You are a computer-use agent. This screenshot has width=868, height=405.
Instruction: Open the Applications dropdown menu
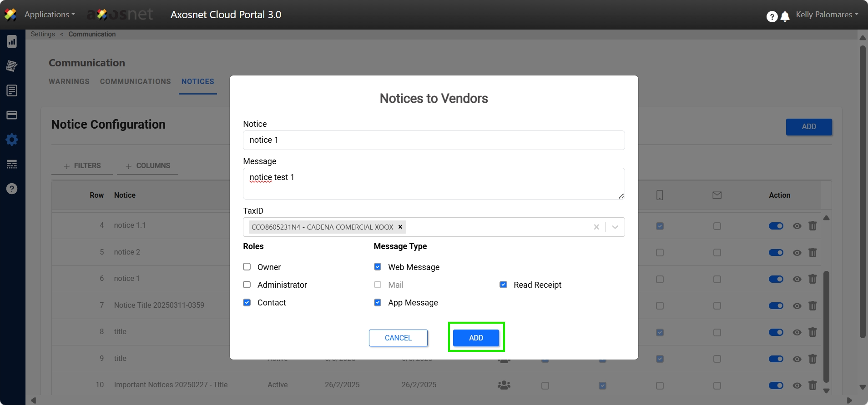pos(50,15)
